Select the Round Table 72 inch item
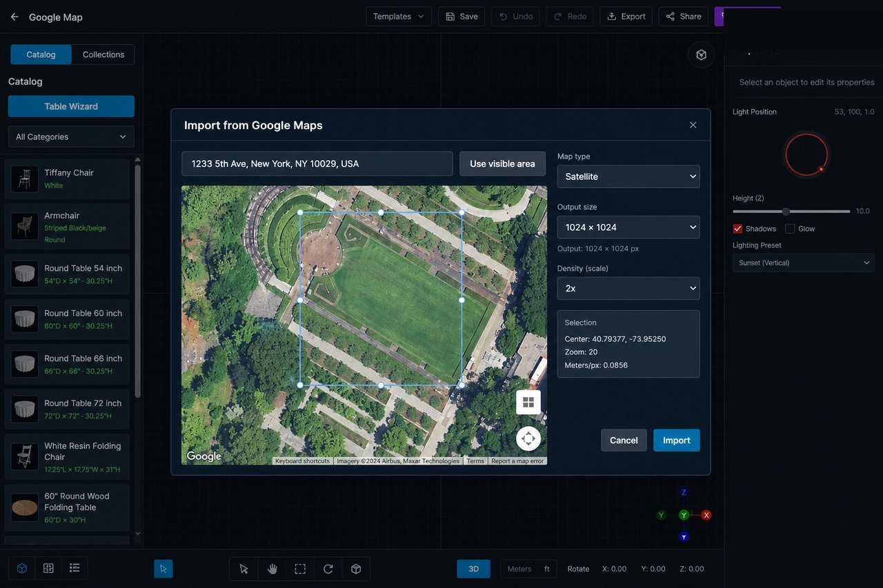 67,409
